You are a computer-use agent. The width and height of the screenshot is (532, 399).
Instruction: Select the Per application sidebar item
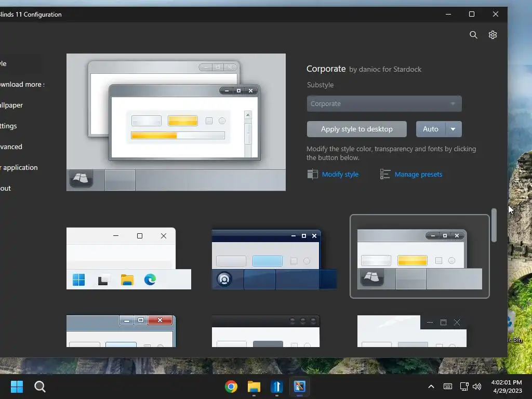(19, 167)
